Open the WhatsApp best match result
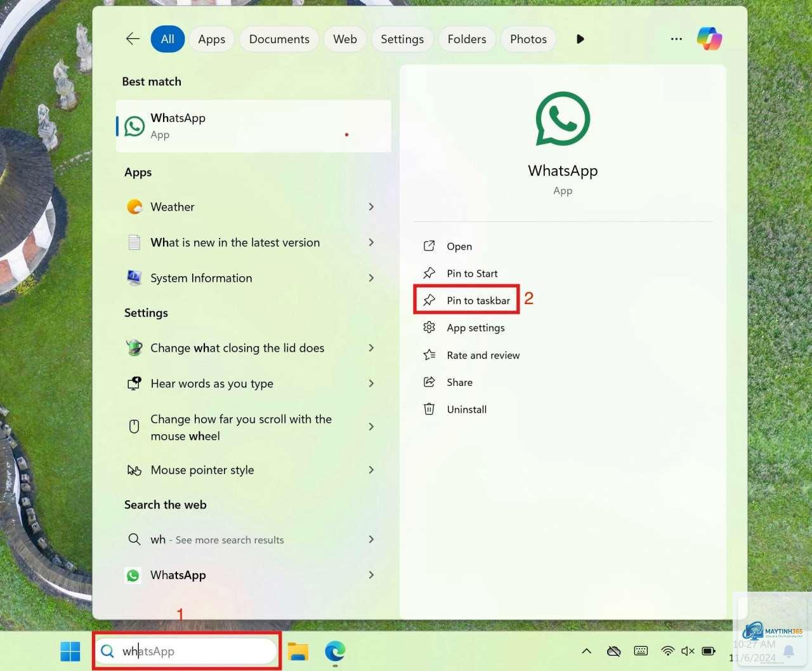This screenshot has height=671, width=812. (254, 126)
